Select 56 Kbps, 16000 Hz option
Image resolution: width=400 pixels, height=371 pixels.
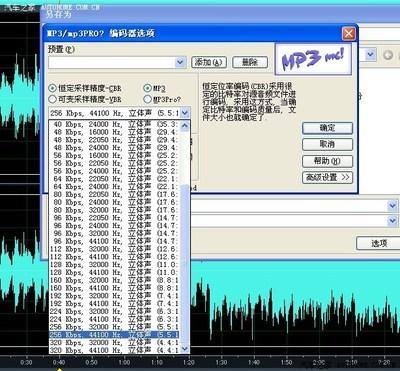click(114, 155)
